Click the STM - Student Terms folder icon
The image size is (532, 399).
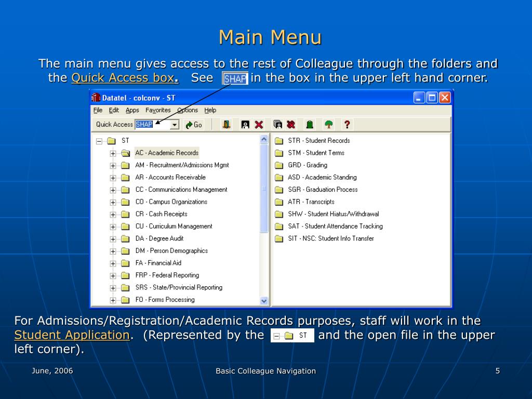tap(279, 153)
